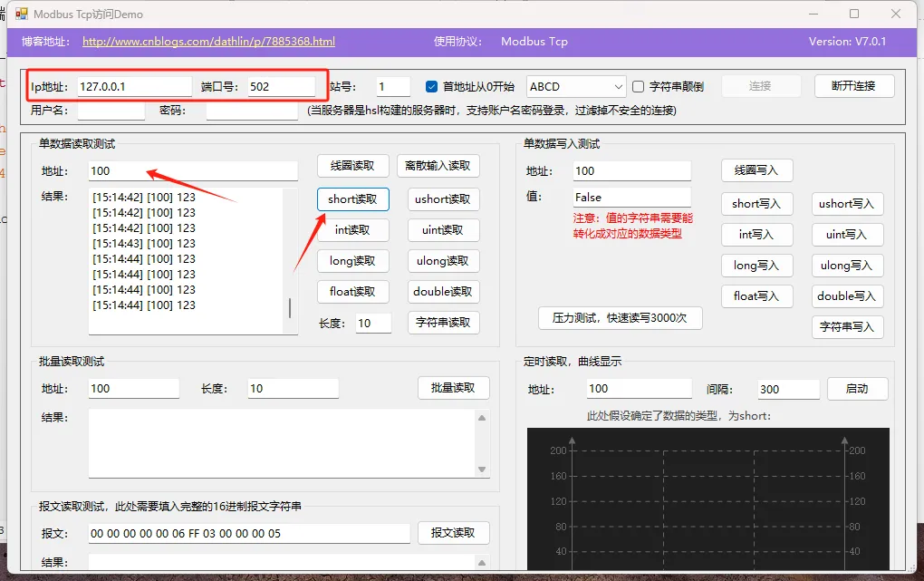Click the 字符串读取 button

pyautogui.click(x=443, y=323)
